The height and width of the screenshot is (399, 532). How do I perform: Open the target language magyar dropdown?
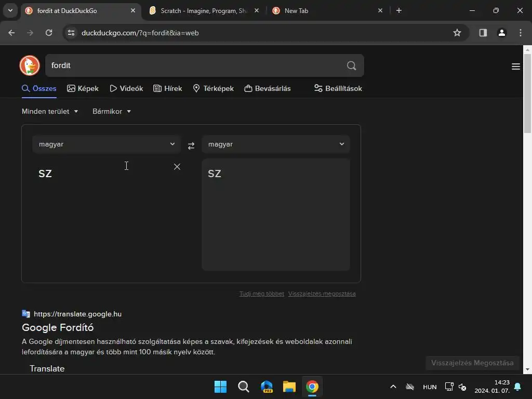click(x=276, y=144)
